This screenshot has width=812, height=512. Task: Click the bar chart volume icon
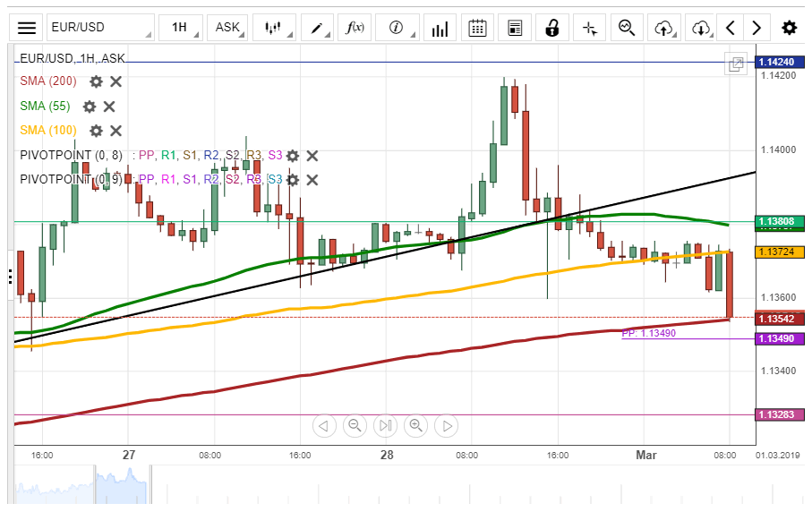[x=440, y=28]
